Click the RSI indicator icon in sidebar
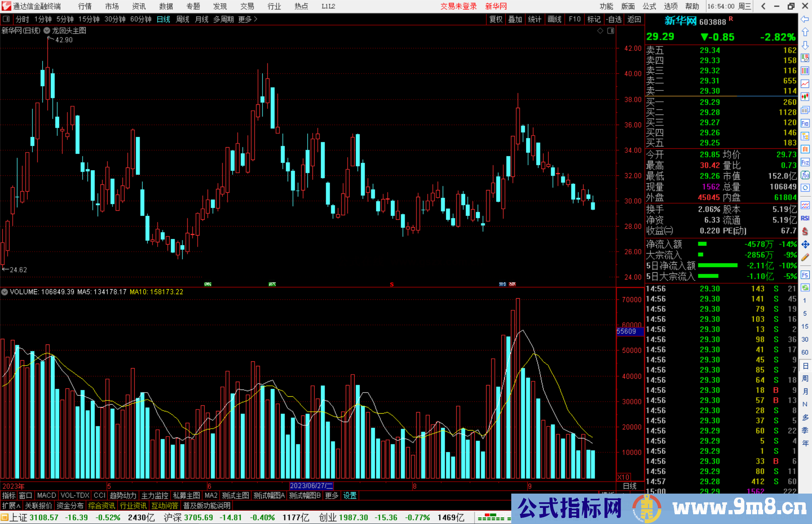The image size is (812, 524). (x=805, y=218)
